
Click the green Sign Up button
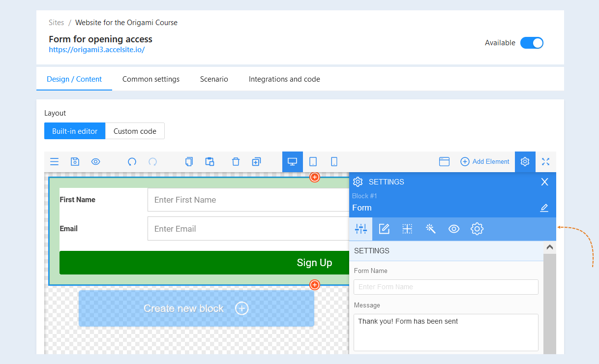204,263
